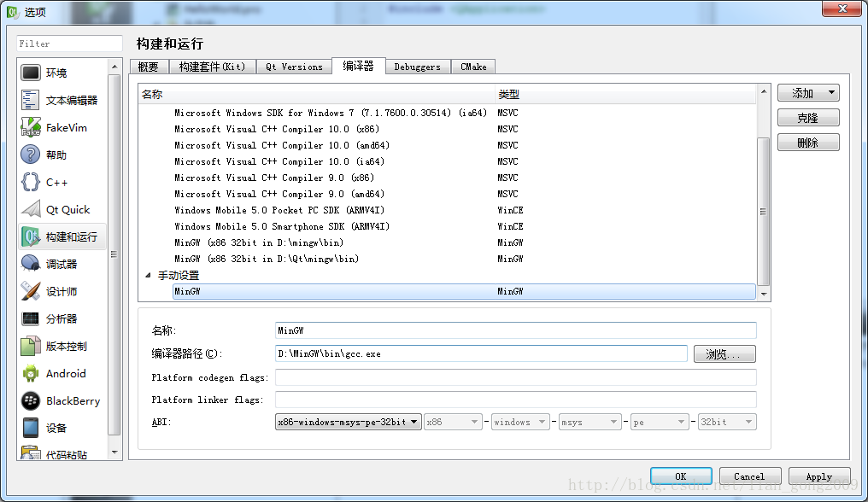Click the Qt Creator icon in the title bar

(x=14, y=12)
